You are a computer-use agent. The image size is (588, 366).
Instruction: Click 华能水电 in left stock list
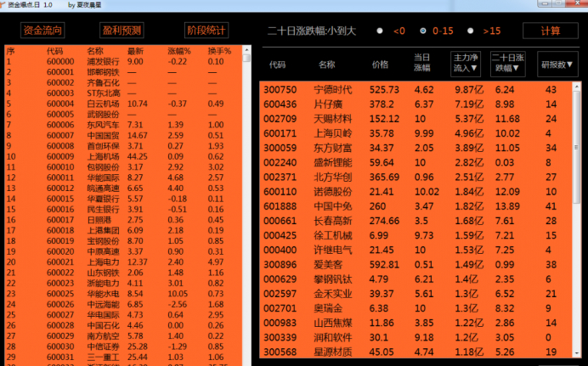[x=103, y=294]
